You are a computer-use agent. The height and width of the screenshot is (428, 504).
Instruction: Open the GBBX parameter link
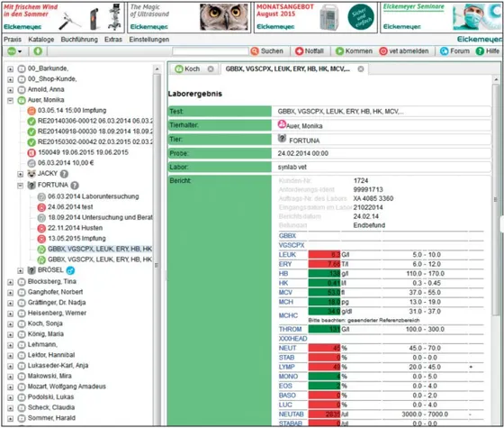287,236
